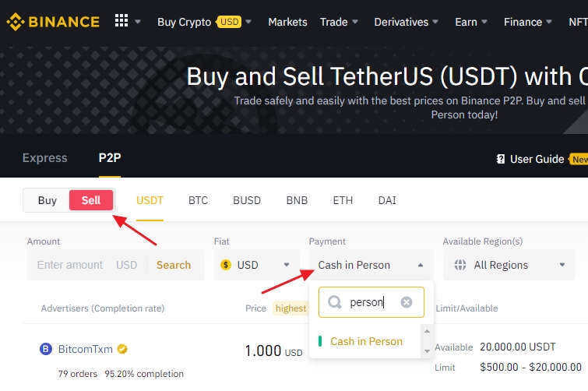Image resolution: width=588 pixels, height=391 pixels.
Task: Clear the payment search text
Action: click(407, 302)
